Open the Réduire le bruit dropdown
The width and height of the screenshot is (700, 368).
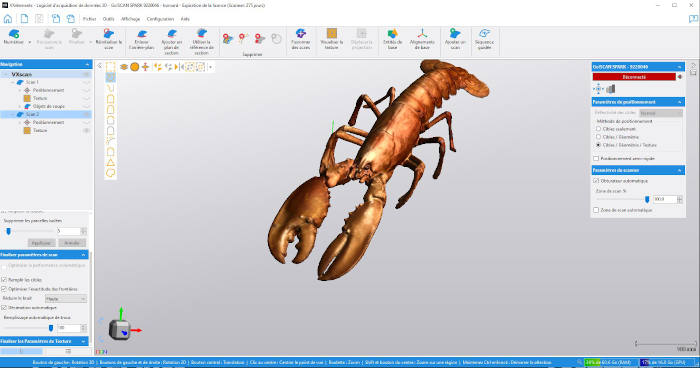click(66, 299)
